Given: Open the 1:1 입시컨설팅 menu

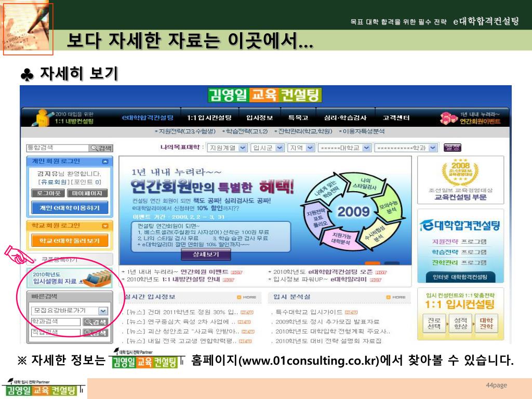Looking at the screenshot, I should click(x=209, y=118).
